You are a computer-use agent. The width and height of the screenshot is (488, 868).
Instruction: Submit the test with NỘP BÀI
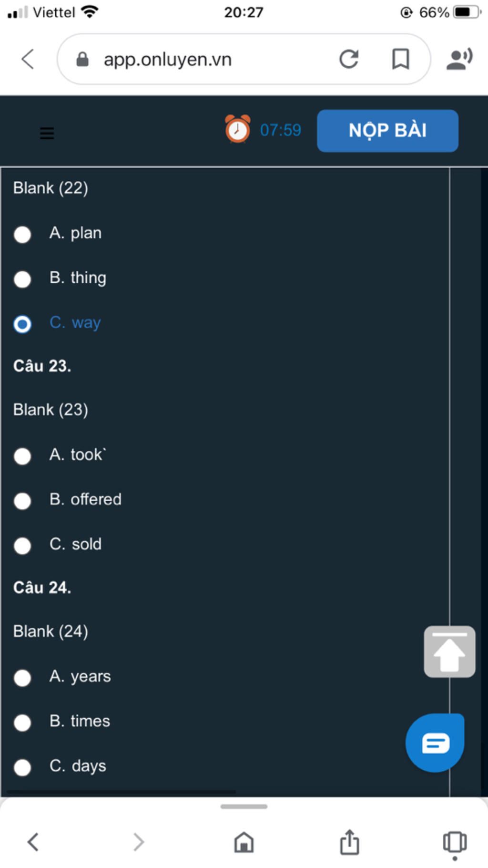pyautogui.click(x=387, y=131)
